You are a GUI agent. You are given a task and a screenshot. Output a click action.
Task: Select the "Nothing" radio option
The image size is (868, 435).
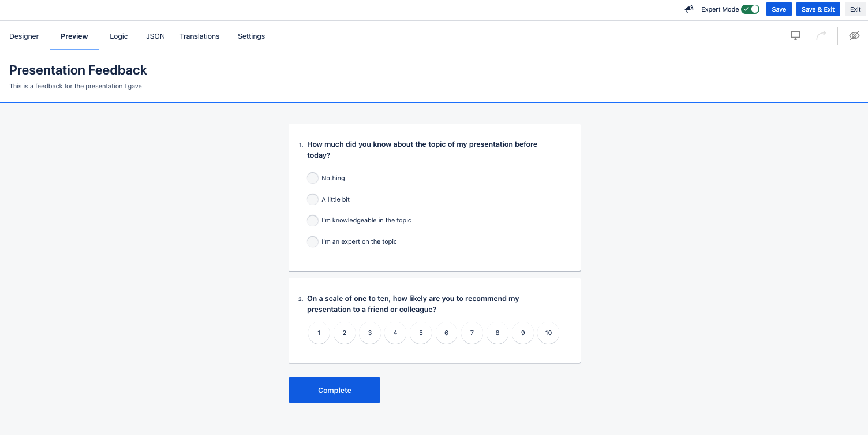[x=313, y=178]
